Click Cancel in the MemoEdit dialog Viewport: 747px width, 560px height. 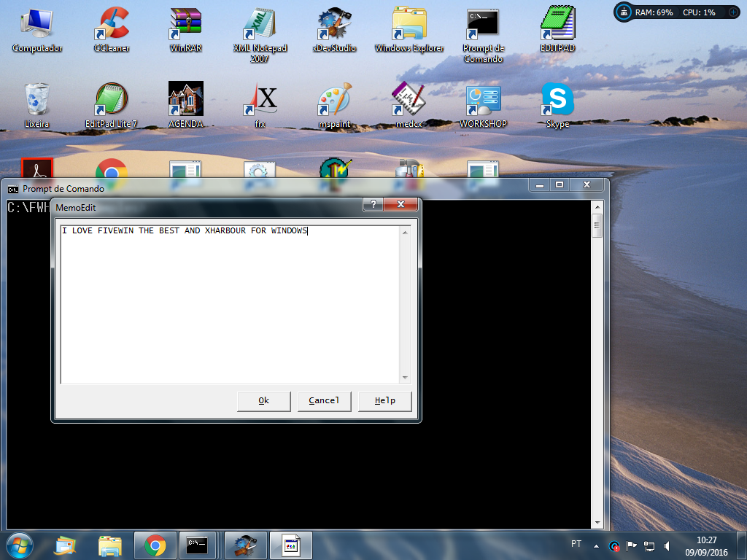(x=324, y=401)
